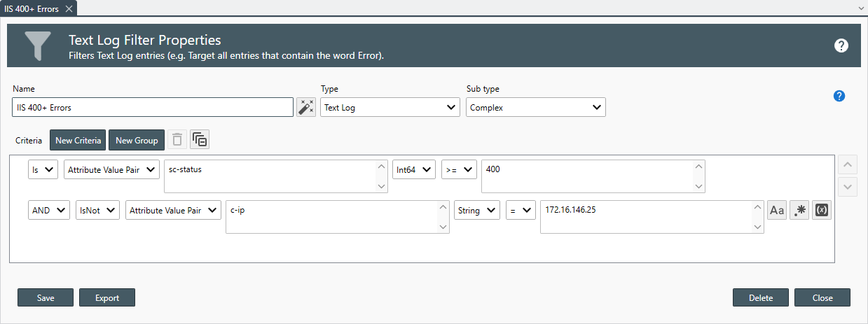Screen dimensions: 868x324
Task: Click the New Criteria button
Action: click(78, 140)
